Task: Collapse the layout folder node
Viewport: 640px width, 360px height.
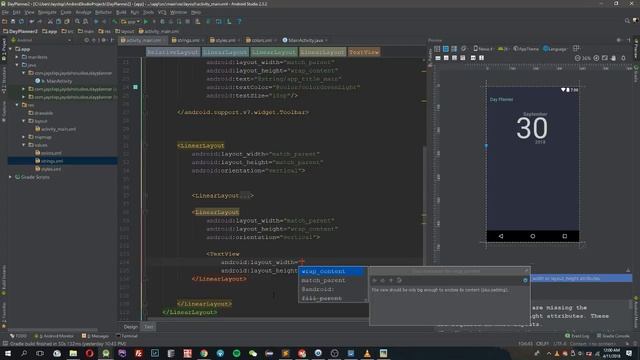Action: coord(24,121)
